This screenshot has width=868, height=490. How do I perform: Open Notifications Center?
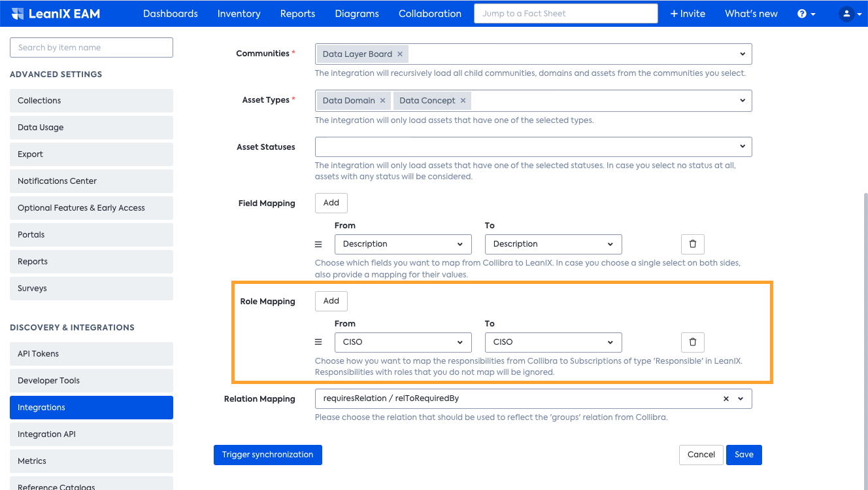tap(92, 181)
